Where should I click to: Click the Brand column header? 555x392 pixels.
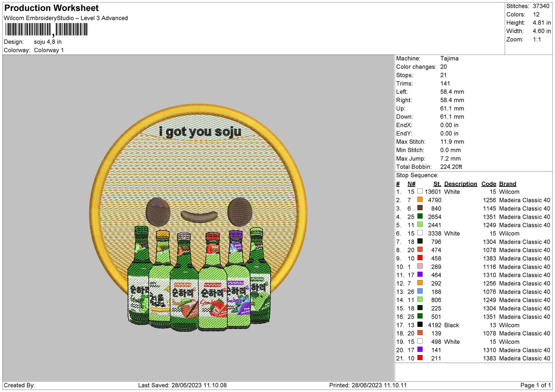click(507, 184)
